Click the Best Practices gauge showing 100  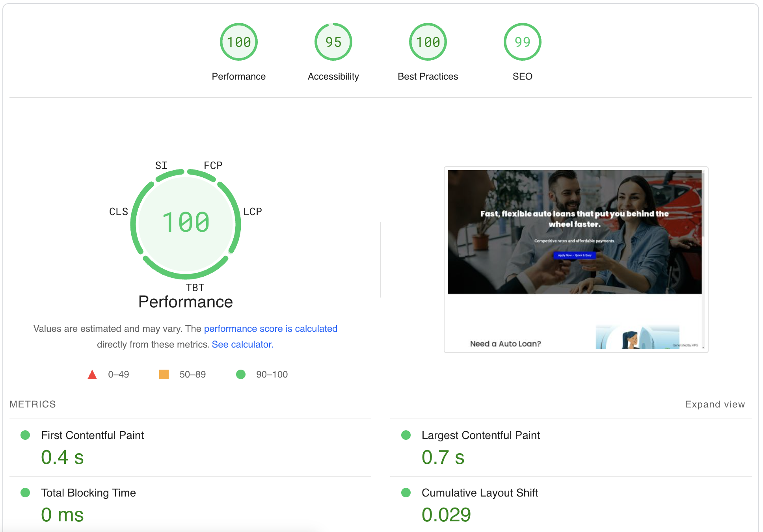click(428, 42)
